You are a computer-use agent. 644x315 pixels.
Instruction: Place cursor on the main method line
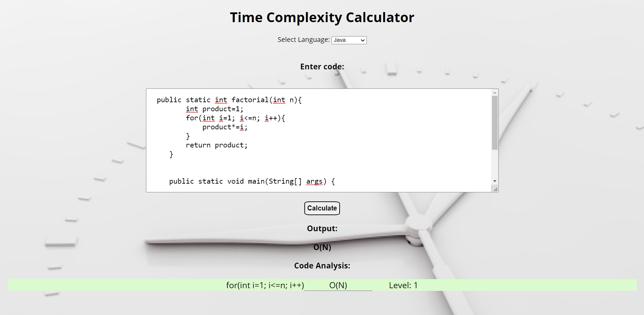(x=252, y=181)
